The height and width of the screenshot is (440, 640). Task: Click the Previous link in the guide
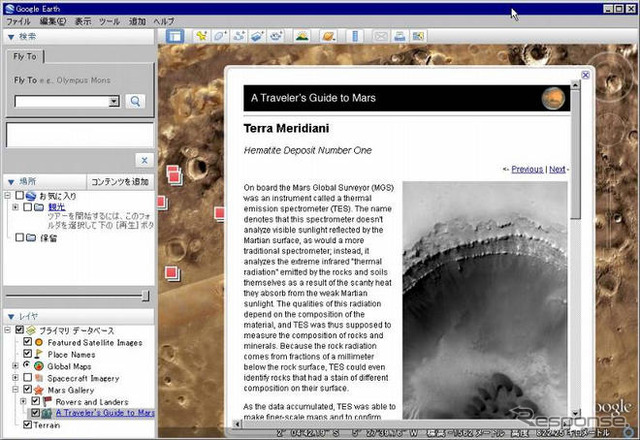click(527, 169)
